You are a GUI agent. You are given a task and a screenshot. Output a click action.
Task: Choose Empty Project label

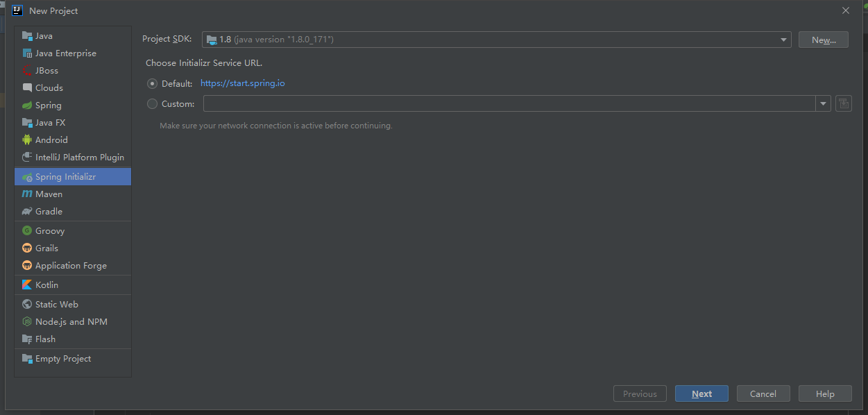tap(63, 359)
